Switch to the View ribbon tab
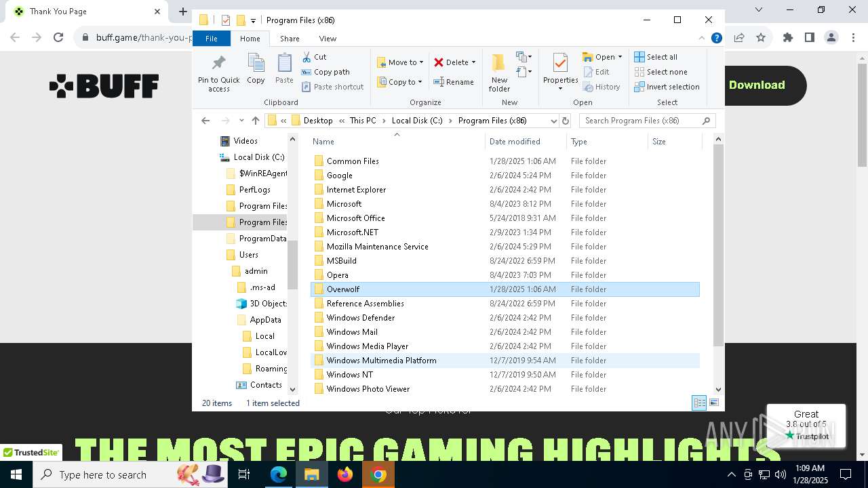Screen dimensions: 868x488 (328, 39)
